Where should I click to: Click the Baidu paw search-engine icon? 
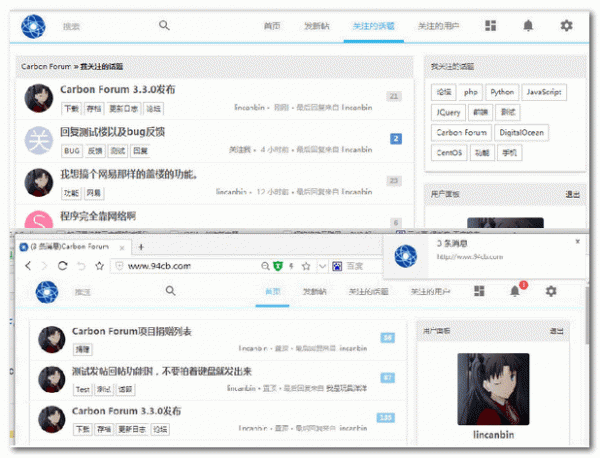[337, 266]
